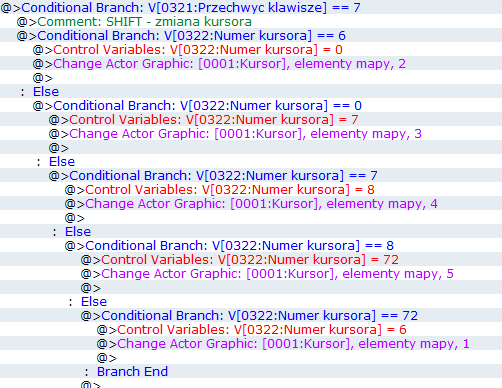This screenshot has width=502, height=388.
Task: Select Change Actor Graphic elementy mapy, 4
Action: 251,203
